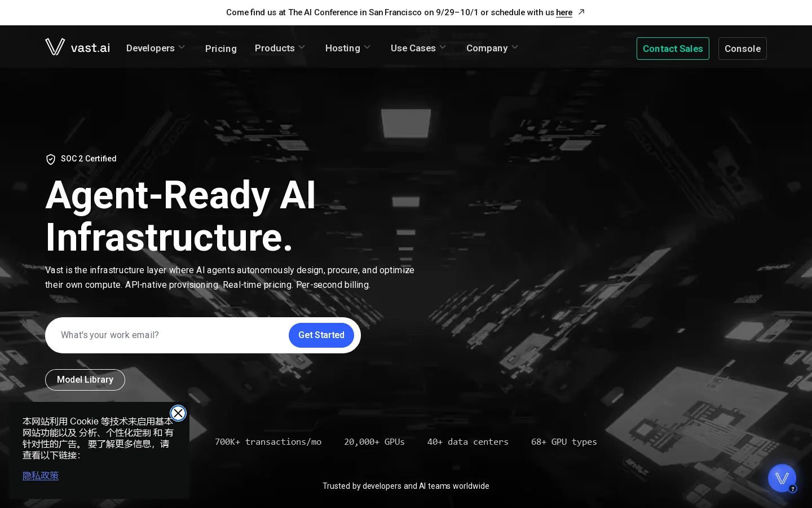
Task: Open the Console
Action: tap(743, 49)
